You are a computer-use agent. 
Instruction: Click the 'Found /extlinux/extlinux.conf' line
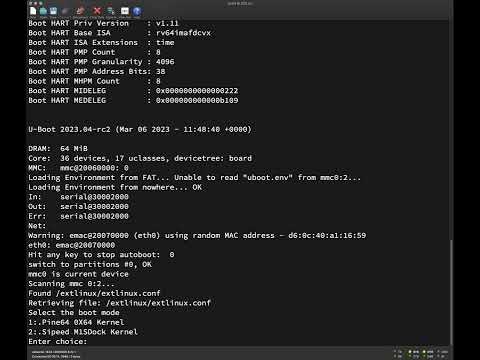point(94,293)
